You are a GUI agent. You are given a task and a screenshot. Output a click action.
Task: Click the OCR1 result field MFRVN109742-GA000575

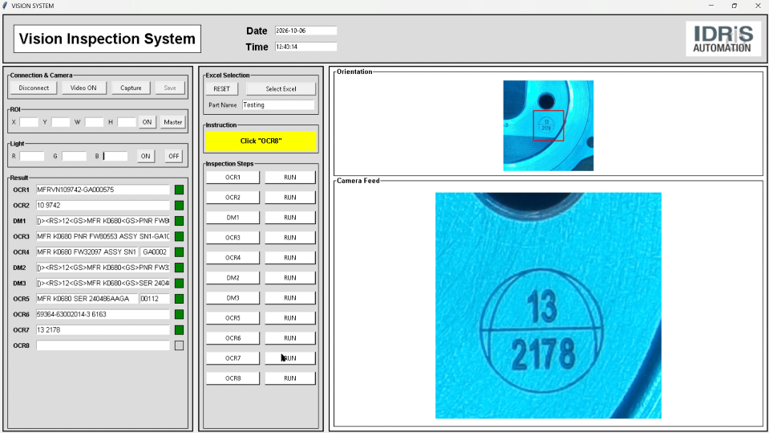pos(103,190)
